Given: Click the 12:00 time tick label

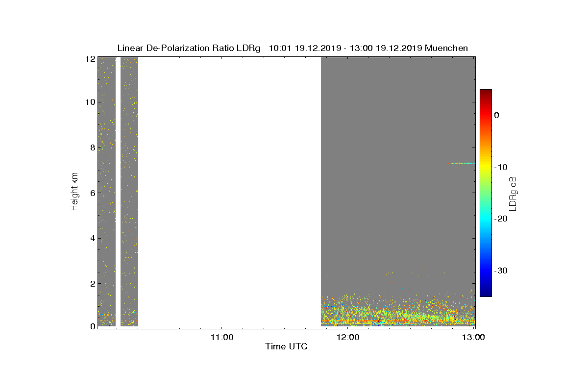Looking at the screenshot, I should [347, 337].
